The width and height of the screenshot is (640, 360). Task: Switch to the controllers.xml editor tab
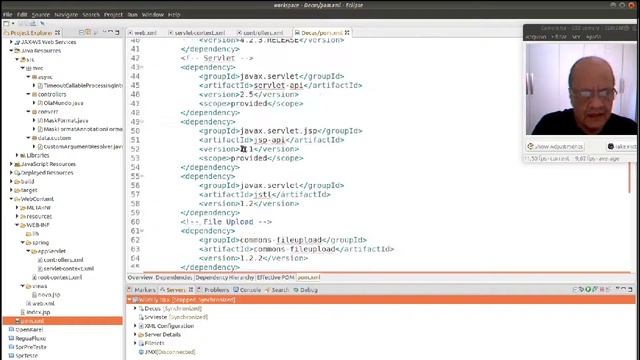coord(260,33)
